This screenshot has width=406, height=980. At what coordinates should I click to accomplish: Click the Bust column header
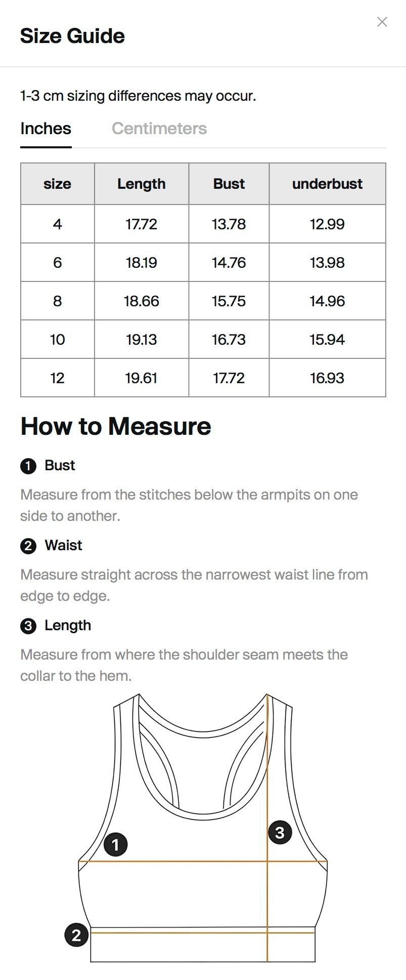coord(229,184)
